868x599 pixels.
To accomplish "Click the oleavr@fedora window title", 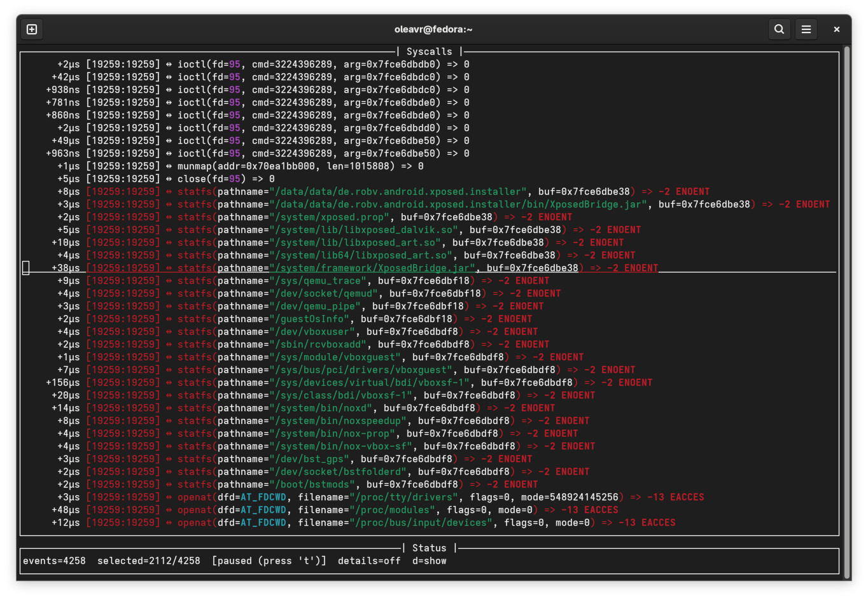I will click(x=433, y=29).
